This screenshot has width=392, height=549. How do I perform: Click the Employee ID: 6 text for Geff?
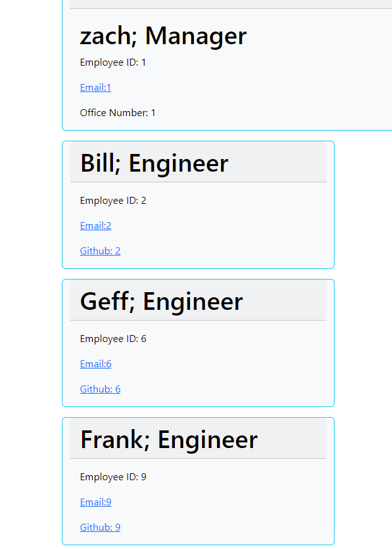coord(113,338)
